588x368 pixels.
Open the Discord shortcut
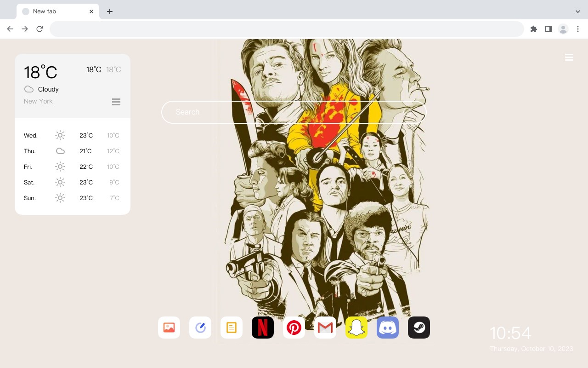(388, 328)
